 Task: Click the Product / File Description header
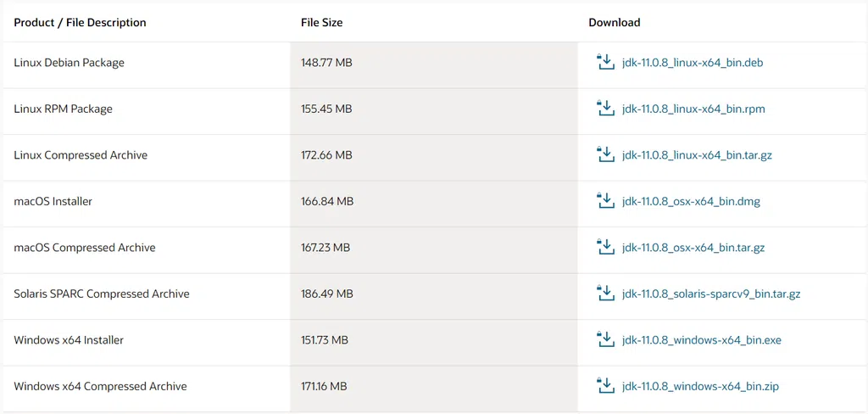(x=81, y=23)
